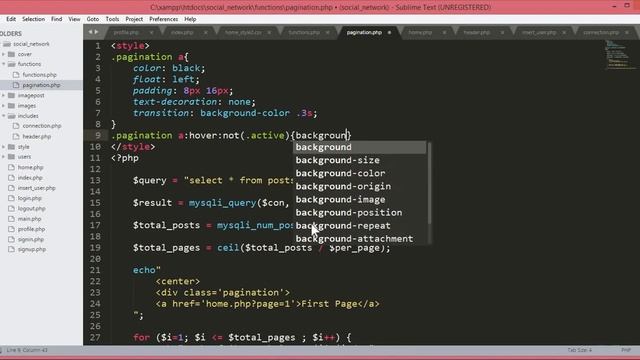640x360 pixels.
Task: Open the Help menu
Action: click(190, 19)
